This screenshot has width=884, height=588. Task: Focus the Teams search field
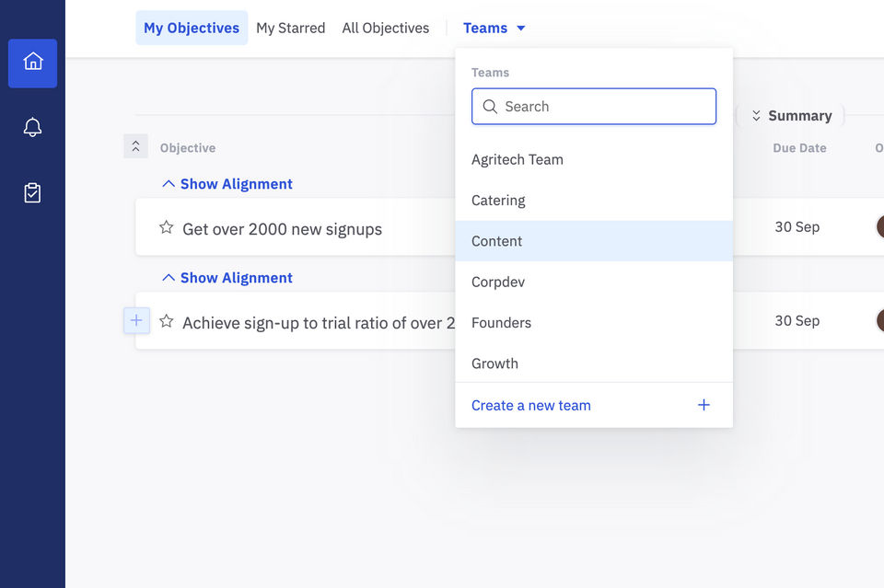point(603,107)
